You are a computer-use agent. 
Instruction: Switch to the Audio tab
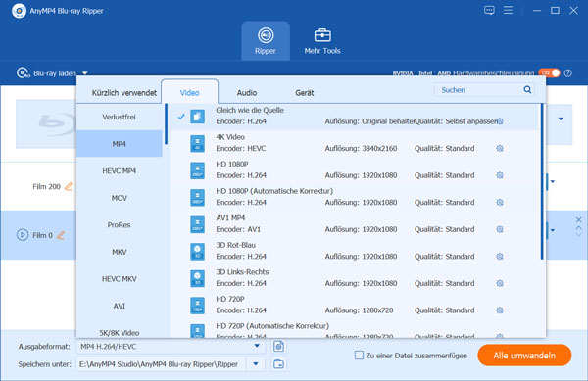click(247, 92)
